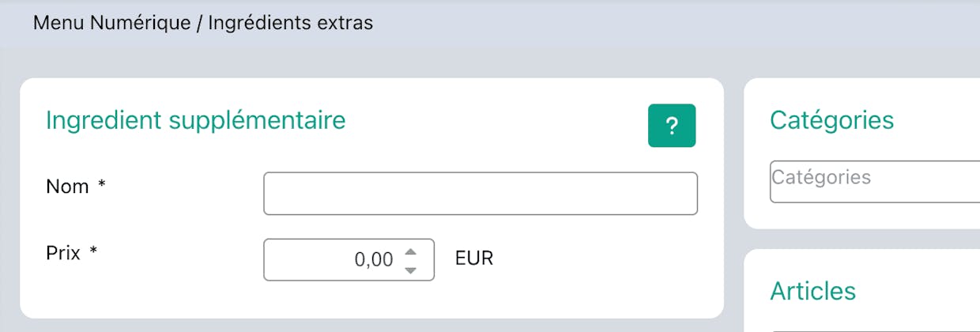Decrease the Prix value with the down arrow
This screenshot has width=980, height=332.
tap(409, 270)
